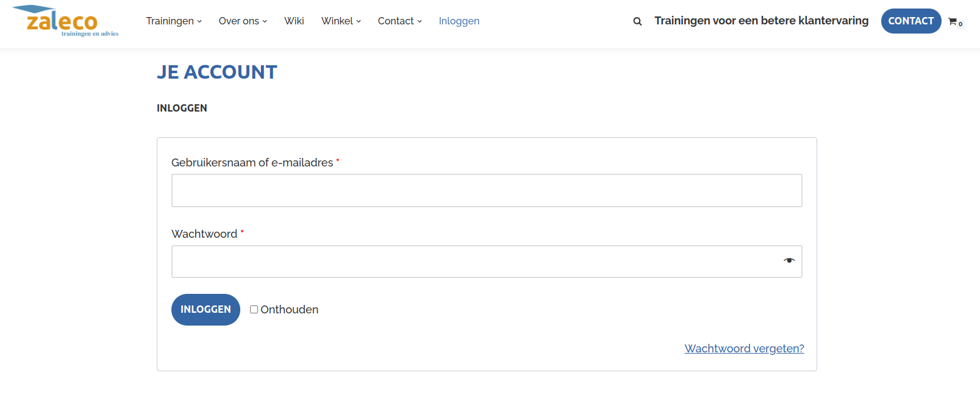Image resolution: width=980 pixels, height=403 pixels.
Task: Expand the Over ons dropdown
Action: click(243, 21)
